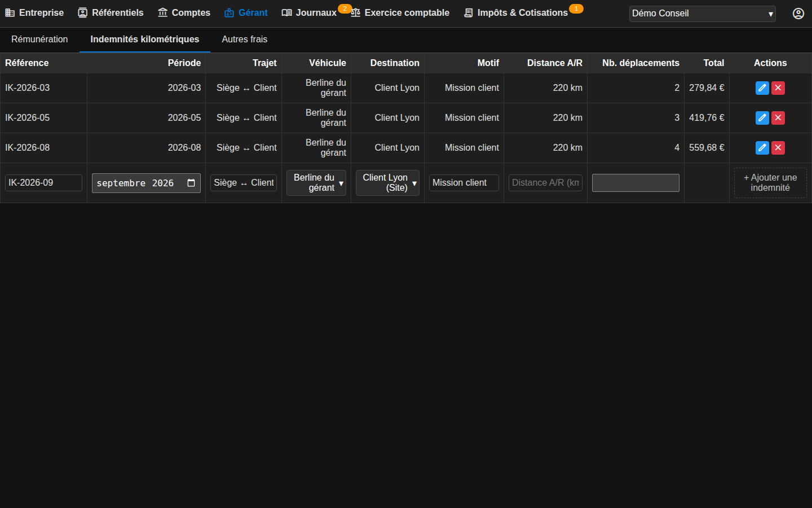Screen dimensions: 812x508
Task: Select the 2026-08 period cell
Action: pos(147,148)
